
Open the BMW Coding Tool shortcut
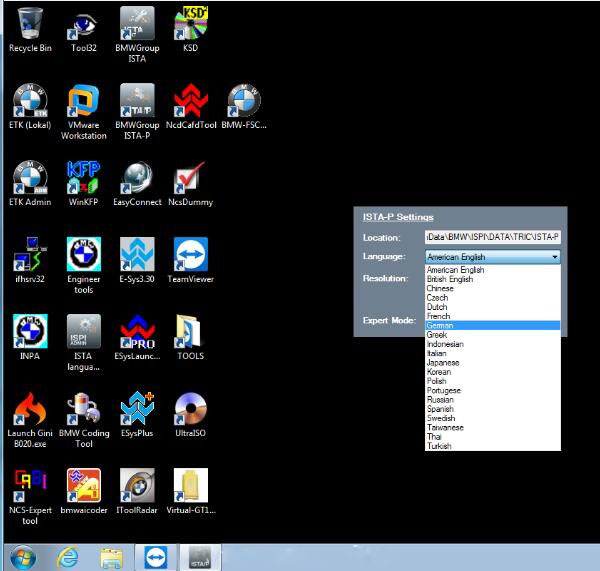pos(84,420)
